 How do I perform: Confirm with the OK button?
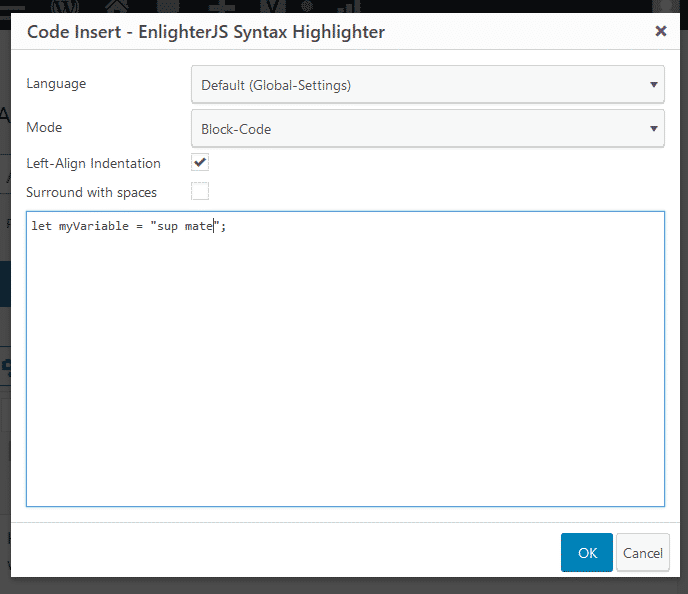(x=587, y=552)
